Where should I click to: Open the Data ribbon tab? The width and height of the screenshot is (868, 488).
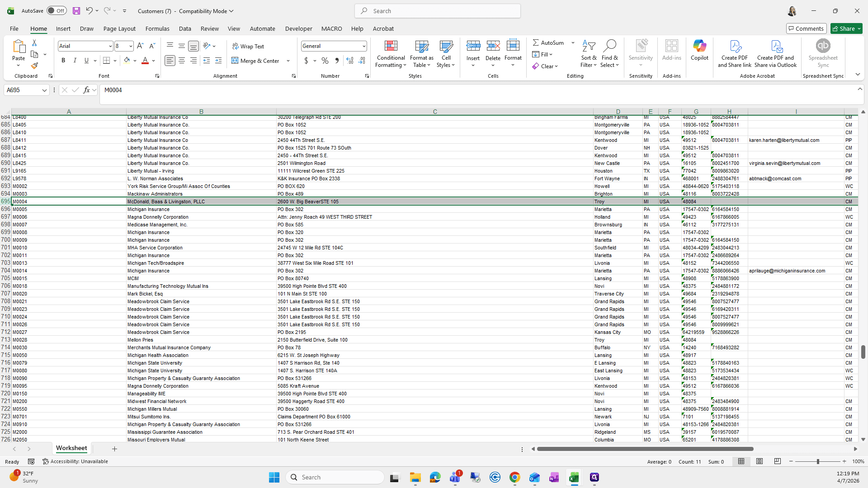185,28
